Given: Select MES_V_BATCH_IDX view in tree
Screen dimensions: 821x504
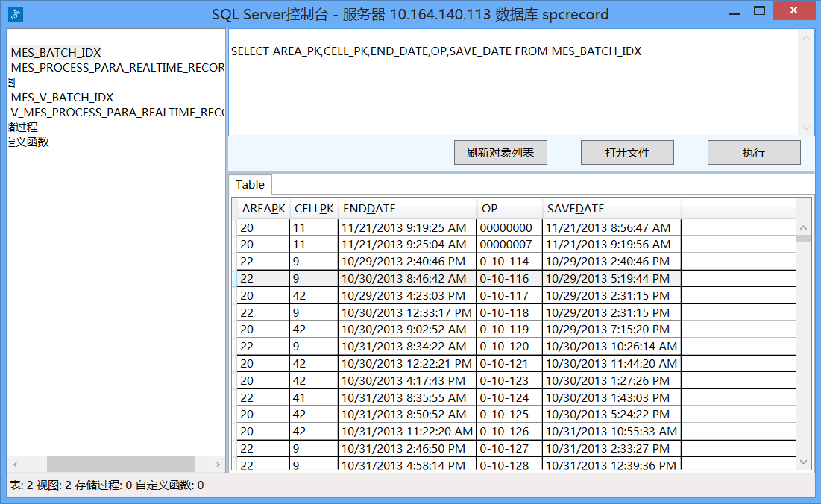Looking at the screenshot, I should click(62, 98).
